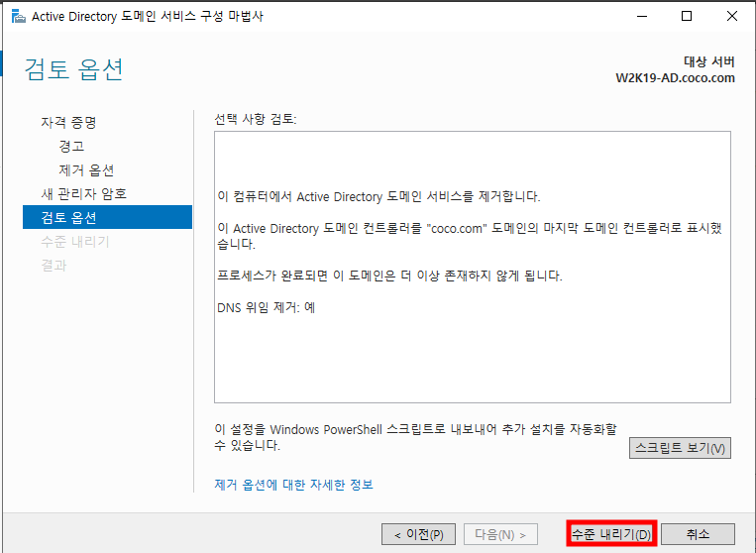Click the wizard icon in the title bar
Screen dimensions: 756x553
18,17
